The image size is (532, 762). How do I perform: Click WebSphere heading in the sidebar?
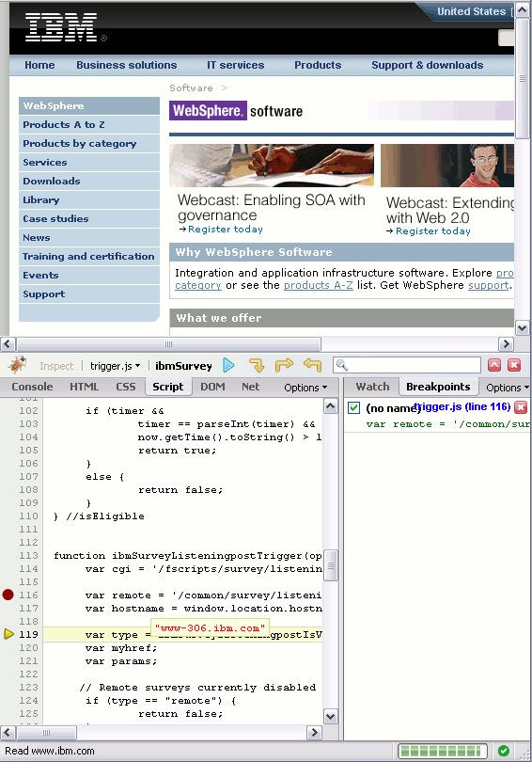pyautogui.click(x=89, y=106)
